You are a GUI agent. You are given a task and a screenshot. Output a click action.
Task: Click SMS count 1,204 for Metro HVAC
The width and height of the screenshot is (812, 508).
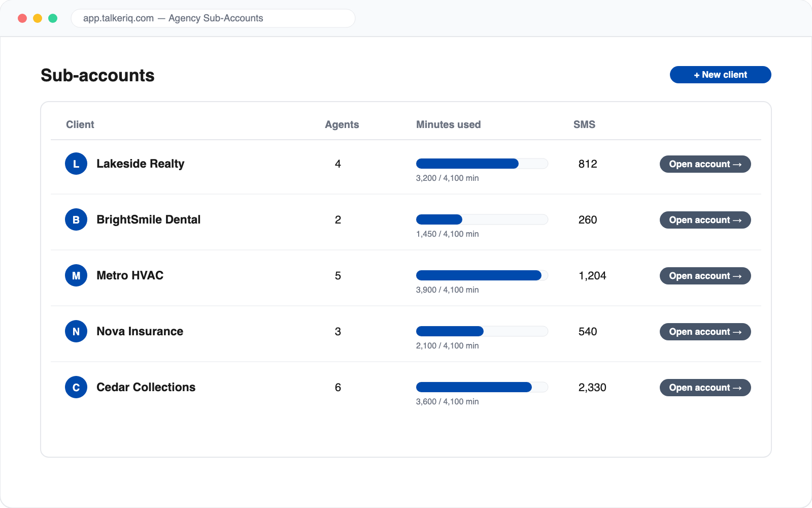(x=592, y=275)
